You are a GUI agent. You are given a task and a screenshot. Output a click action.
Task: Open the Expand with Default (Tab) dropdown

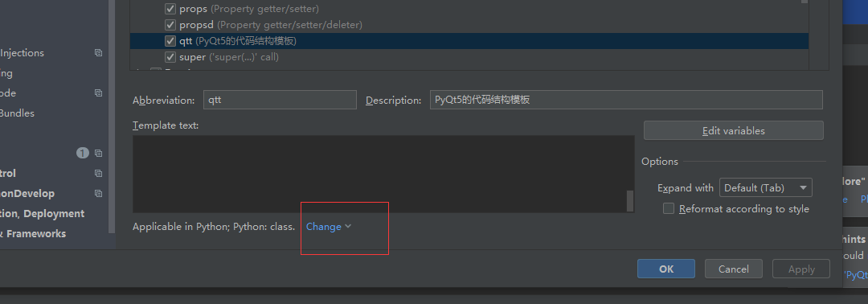(766, 187)
